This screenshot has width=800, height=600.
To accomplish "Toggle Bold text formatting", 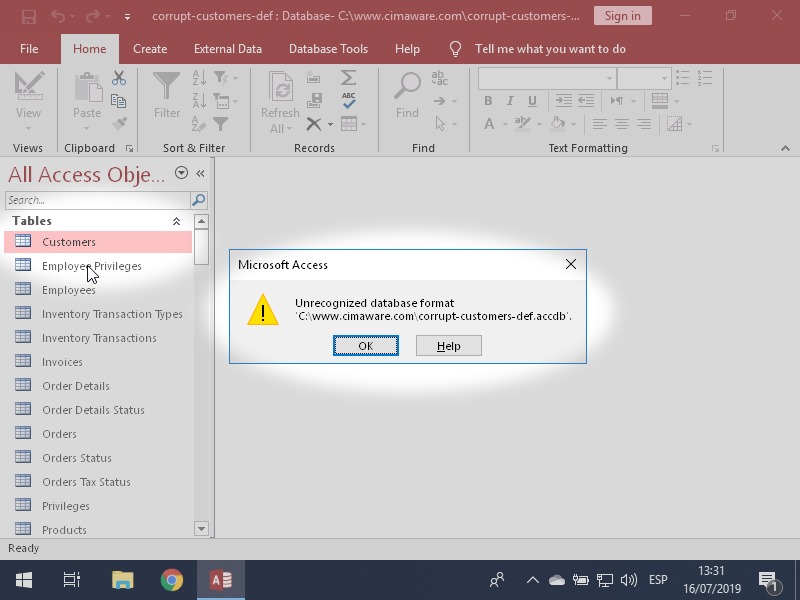I will coord(488,101).
